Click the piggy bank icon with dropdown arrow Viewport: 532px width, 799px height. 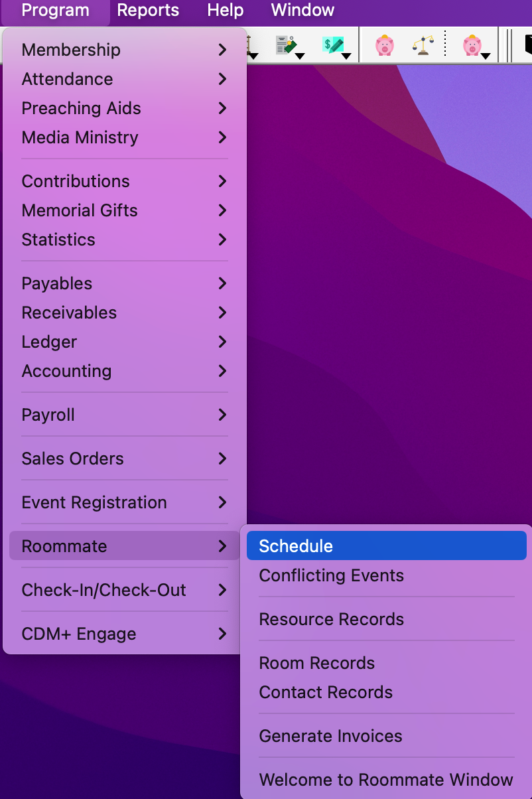click(471, 45)
